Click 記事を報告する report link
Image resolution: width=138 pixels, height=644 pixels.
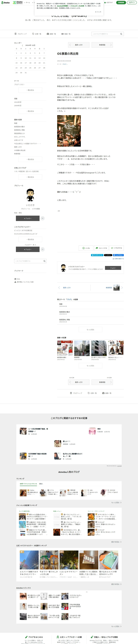118,259
